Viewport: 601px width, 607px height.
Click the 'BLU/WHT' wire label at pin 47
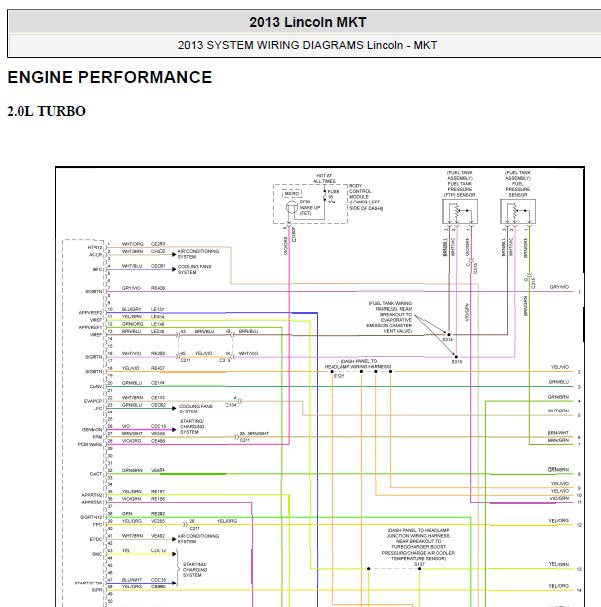tap(132, 580)
